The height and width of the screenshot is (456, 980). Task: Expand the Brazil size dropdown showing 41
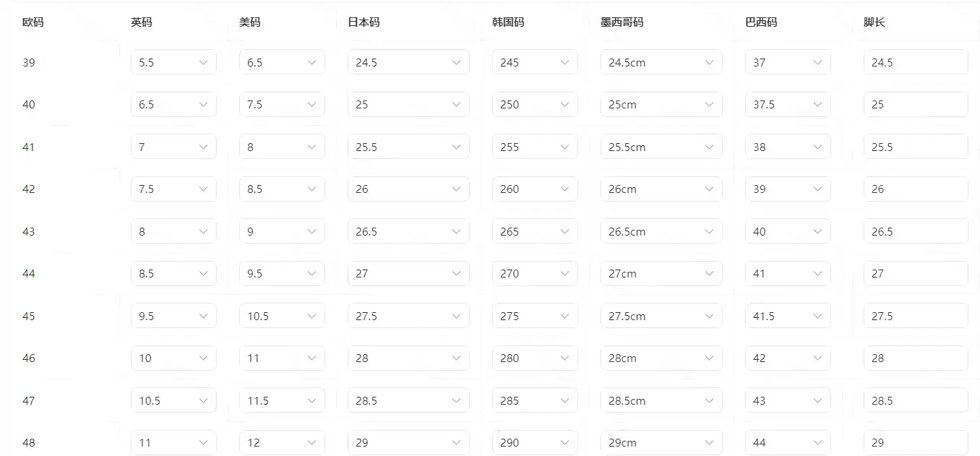coord(788,274)
